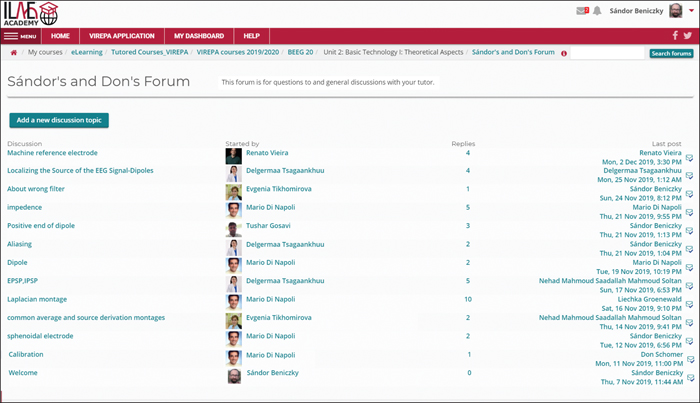Click Tushar Gosavi's profile picture

(x=233, y=229)
